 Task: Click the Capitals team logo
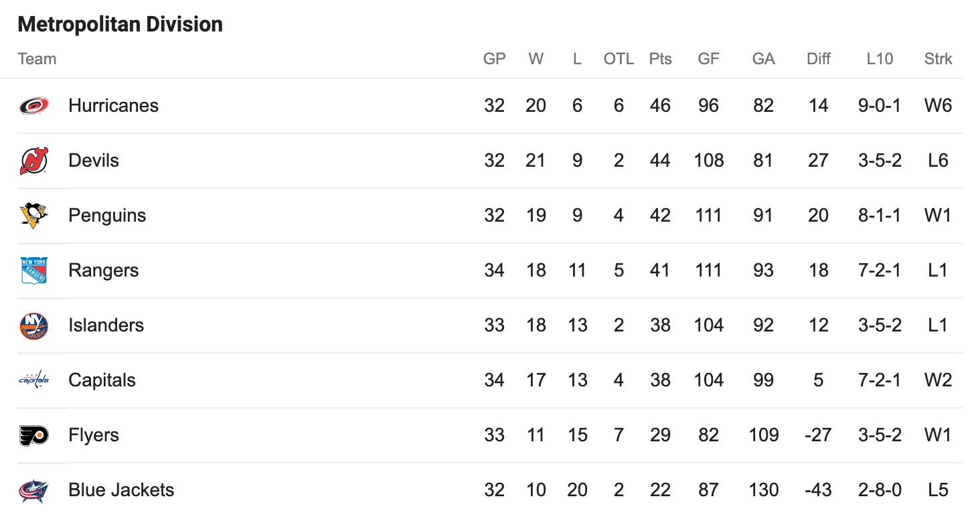(33, 380)
